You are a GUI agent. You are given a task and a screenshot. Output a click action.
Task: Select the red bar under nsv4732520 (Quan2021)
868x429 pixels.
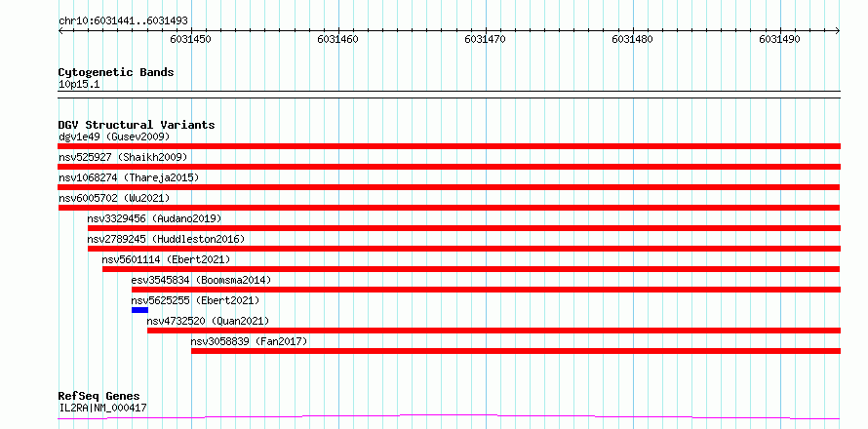tap(493, 331)
